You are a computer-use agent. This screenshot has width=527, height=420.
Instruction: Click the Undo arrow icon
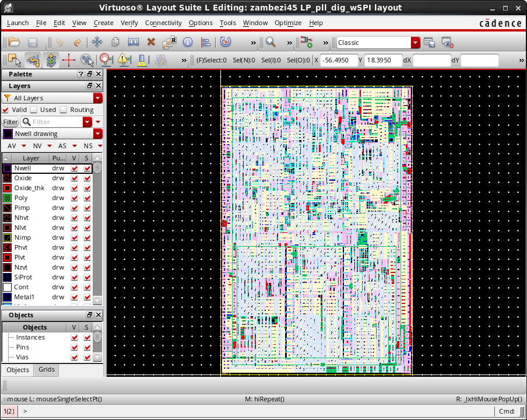(59, 43)
